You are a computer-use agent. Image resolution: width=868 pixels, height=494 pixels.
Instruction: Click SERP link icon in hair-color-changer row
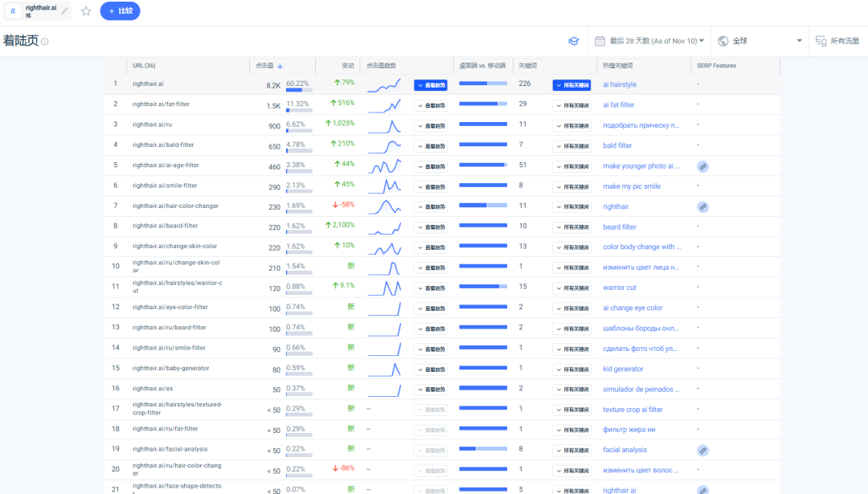click(x=702, y=207)
